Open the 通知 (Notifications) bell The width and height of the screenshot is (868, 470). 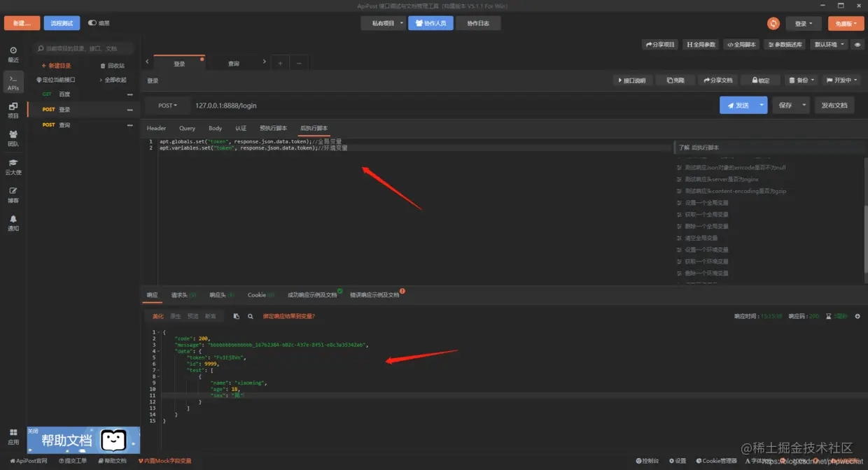tap(13, 222)
